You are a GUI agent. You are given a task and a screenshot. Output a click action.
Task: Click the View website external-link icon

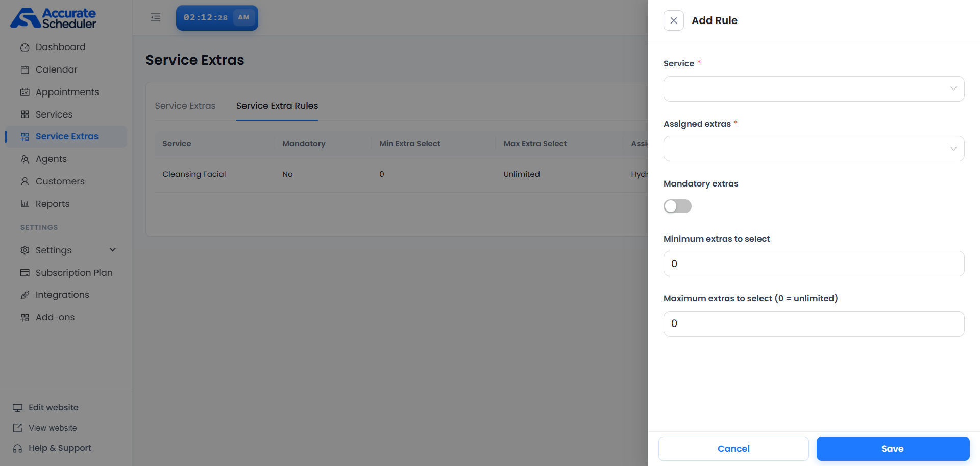(17, 428)
